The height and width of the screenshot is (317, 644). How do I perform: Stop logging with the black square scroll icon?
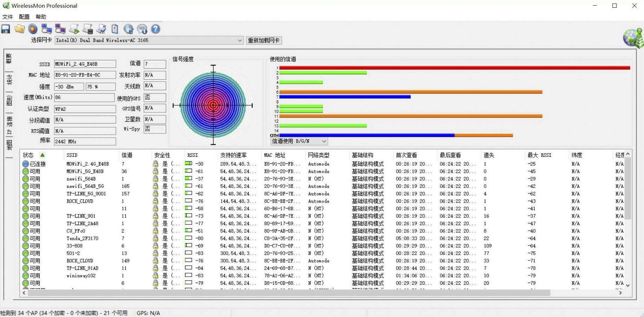point(87,29)
